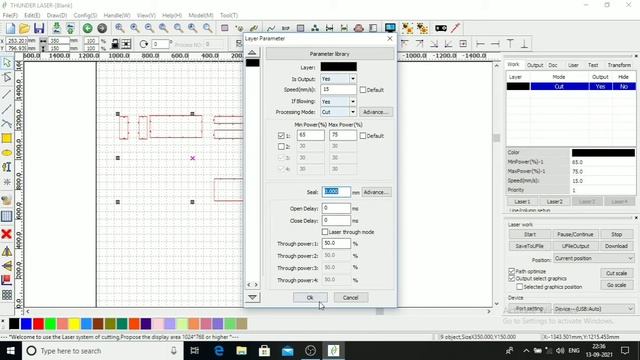This screenshot has height=360, width=640.
Task: Align top using the T-shaped icon
Action: (x=510, y=44)
